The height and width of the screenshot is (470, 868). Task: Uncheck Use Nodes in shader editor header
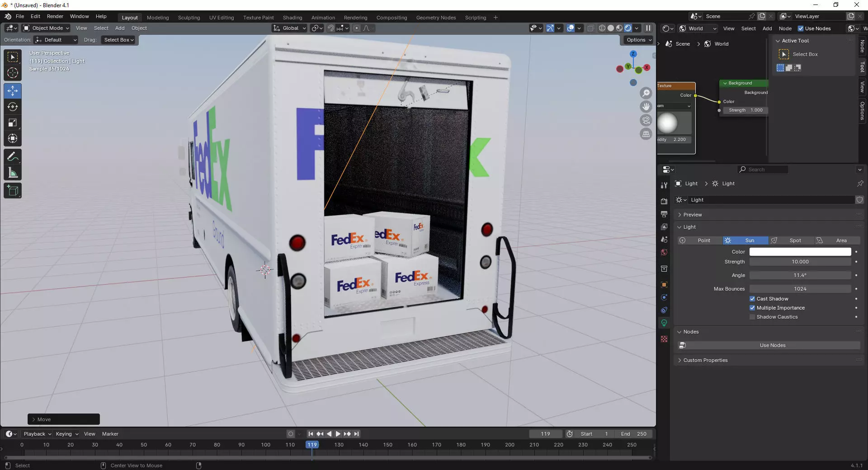(x=801, y=28)
